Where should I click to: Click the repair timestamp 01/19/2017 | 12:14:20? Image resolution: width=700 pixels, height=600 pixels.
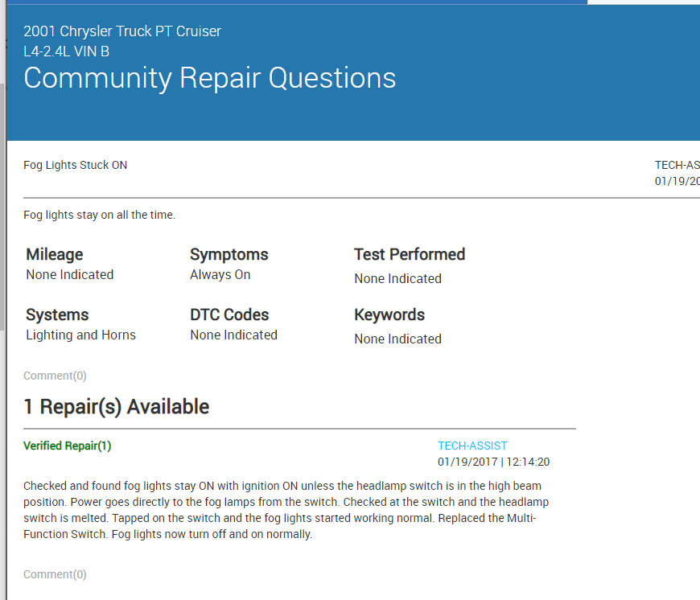[494, 462]
